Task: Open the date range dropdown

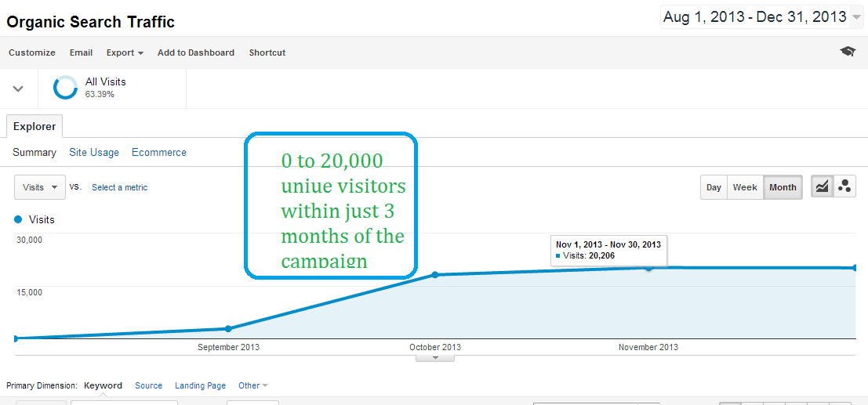Action: click(x=761, y=17)
